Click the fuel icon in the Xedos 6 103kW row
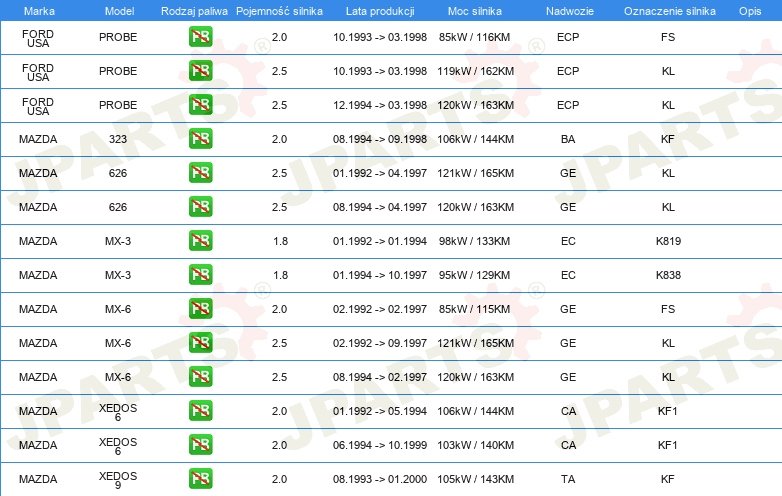Viewport: 782px width, 496px height. coord(200,445)
